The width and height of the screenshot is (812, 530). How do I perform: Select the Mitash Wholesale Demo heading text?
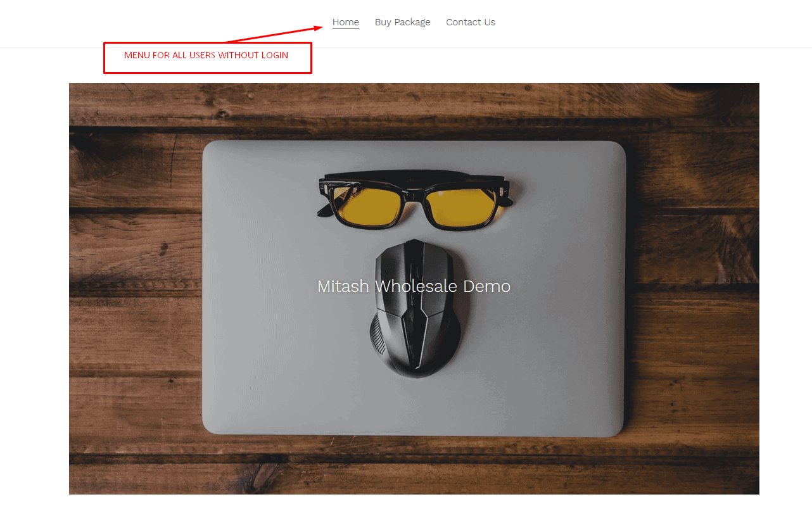414,286
